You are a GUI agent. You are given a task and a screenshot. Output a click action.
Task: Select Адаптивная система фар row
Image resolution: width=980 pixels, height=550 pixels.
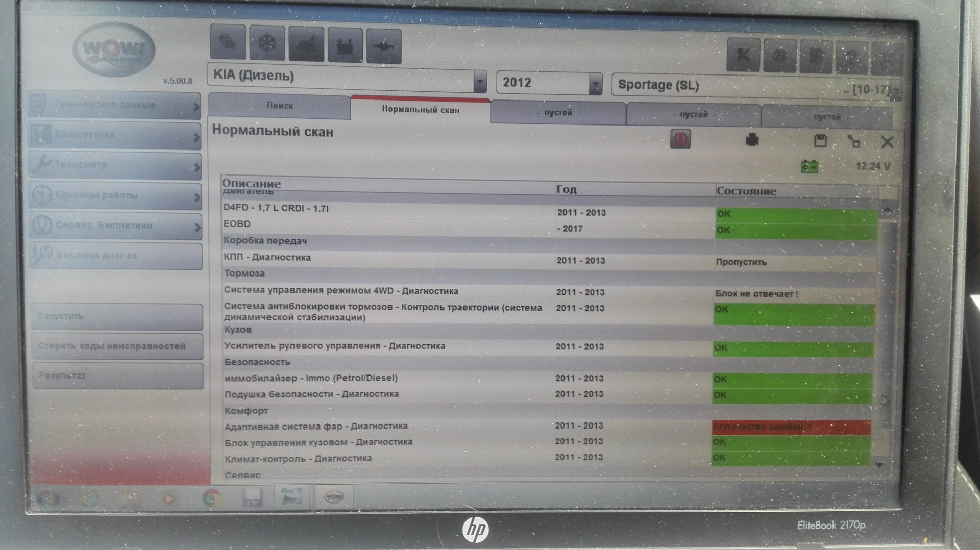tap(549, 426)
